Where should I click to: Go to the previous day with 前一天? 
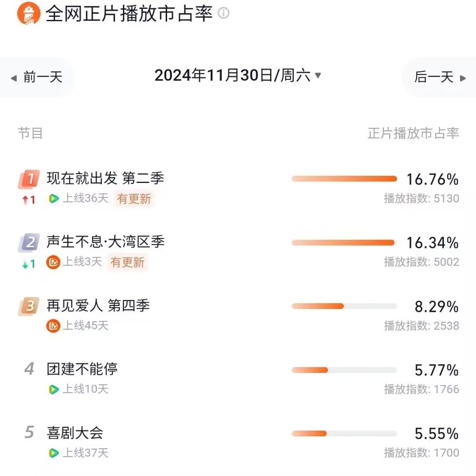[x=37, y=77]
